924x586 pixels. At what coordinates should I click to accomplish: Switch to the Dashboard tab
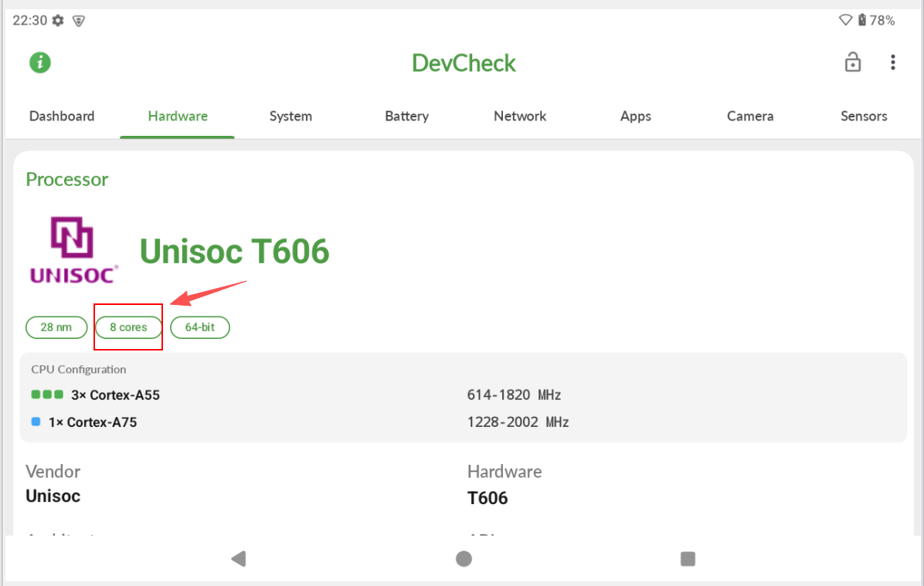coord(62,116)
